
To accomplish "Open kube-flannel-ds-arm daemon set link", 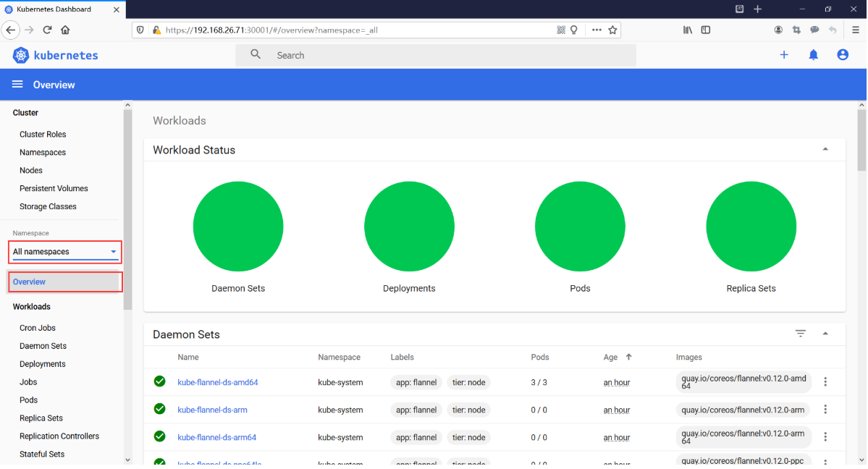I will tap(213, 410).
